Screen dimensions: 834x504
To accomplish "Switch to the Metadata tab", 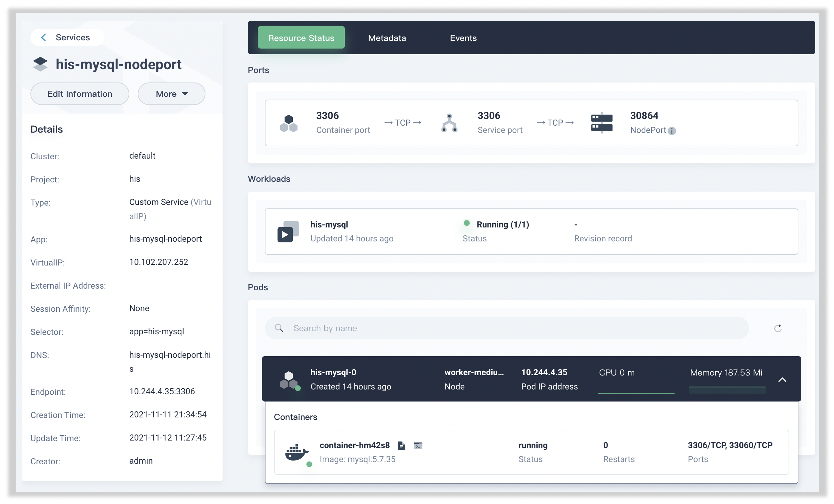I will tap(387, 38).
